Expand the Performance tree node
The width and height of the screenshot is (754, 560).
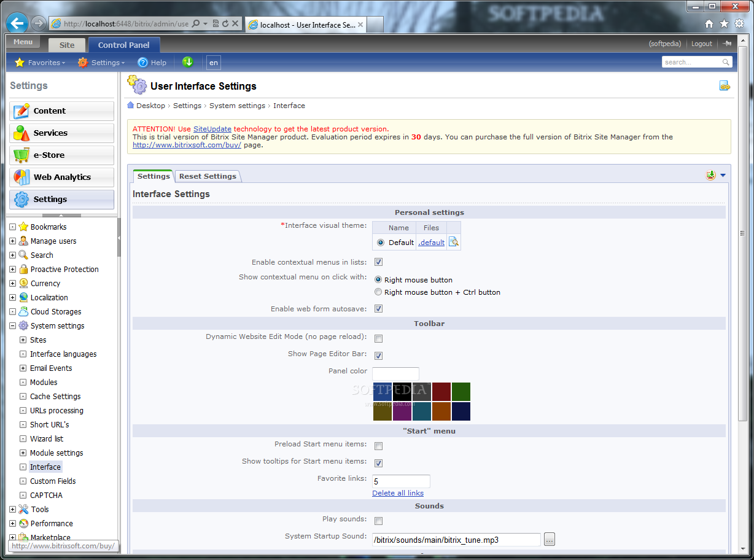(12, 524)
